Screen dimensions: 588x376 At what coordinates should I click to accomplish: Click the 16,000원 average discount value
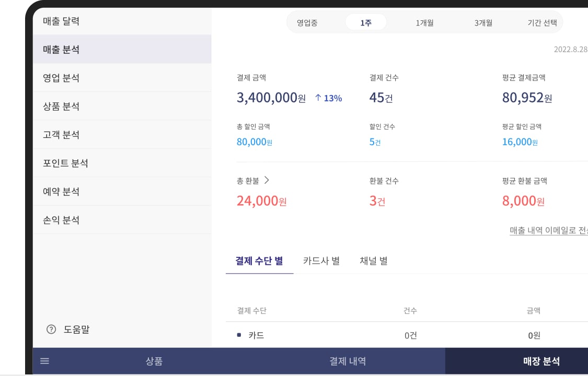(x=520, y=142)
